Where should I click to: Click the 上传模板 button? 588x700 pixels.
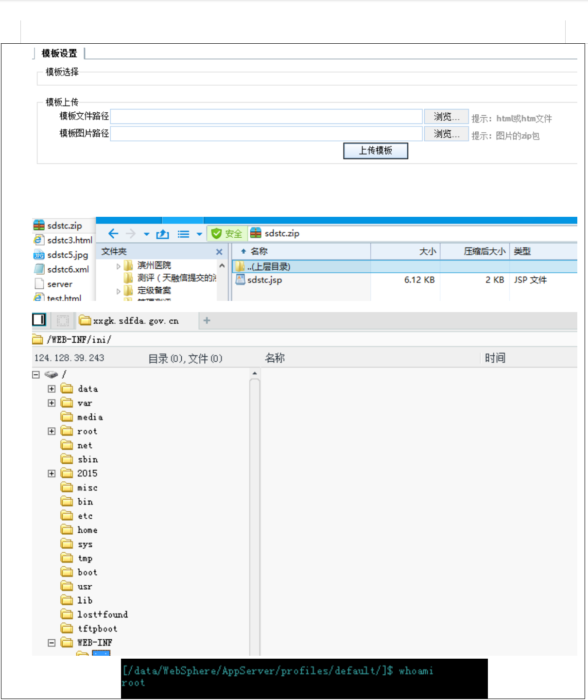click(x=376, y=151)
